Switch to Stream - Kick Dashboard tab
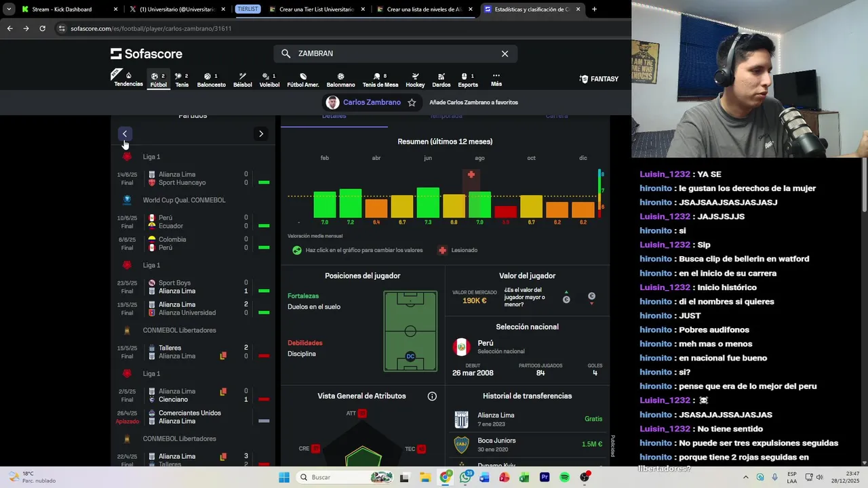This screenshot has width=868, height=488. [x=68, y=9]
